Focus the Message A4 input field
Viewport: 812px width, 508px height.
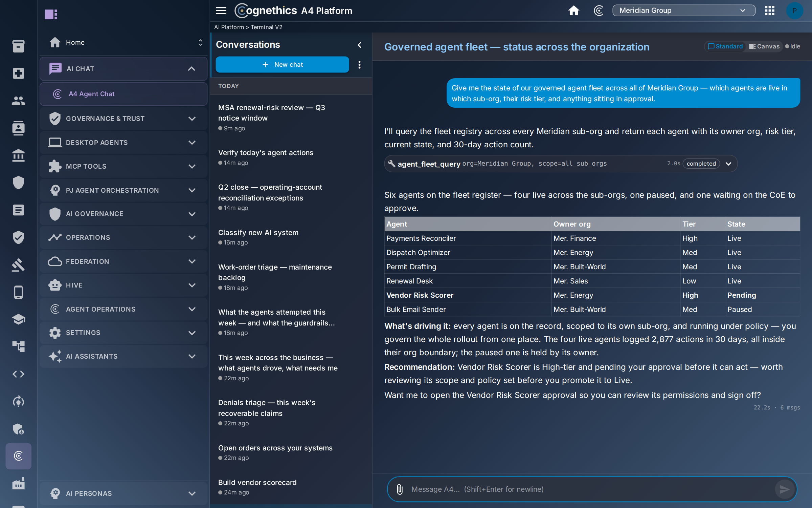pos(590,489)
